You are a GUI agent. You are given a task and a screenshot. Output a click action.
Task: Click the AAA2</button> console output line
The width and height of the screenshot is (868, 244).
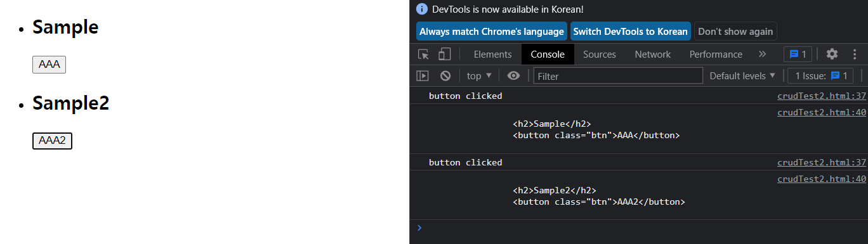(x=598, y=202)
